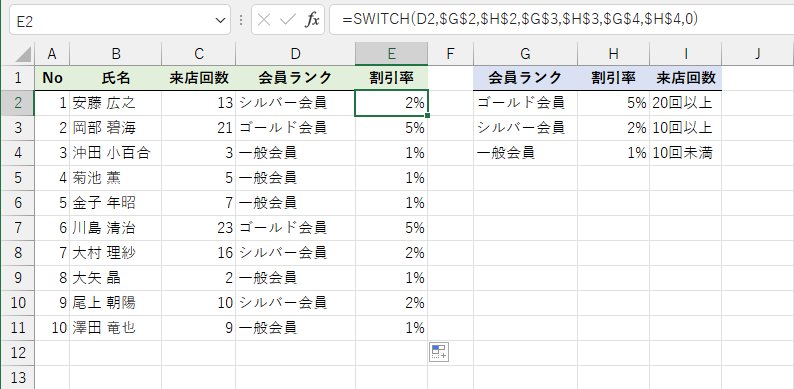Select cell with name 尾上 朝陽
794x389 pixels.
pyautogui.click(x=116, y=303)
